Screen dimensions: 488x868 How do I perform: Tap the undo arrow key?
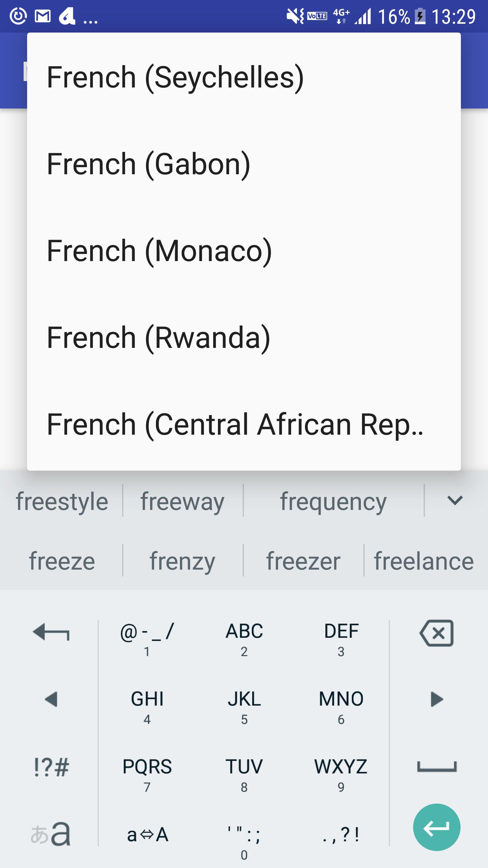coord(51,632)
